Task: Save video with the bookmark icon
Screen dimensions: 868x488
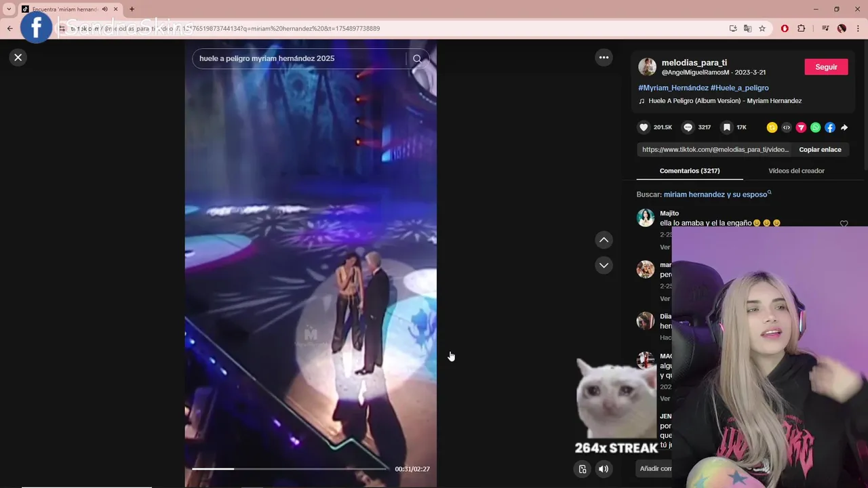Action: [x=726, y=127]
